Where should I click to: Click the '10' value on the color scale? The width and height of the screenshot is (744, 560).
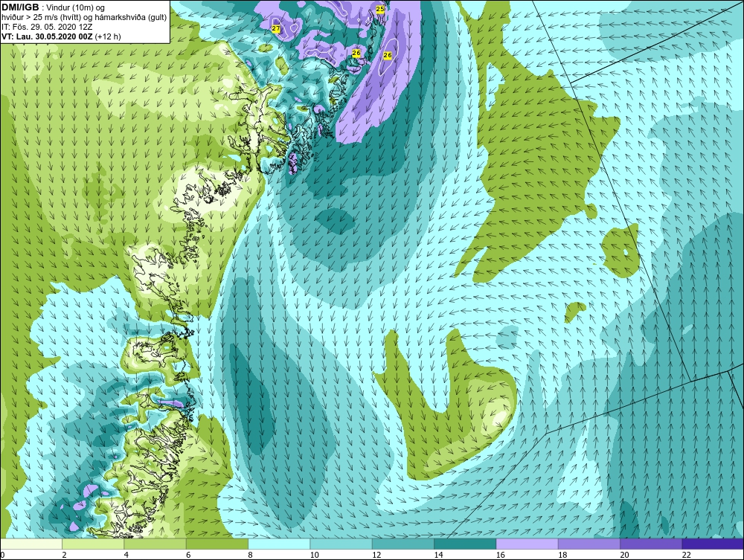314,556
